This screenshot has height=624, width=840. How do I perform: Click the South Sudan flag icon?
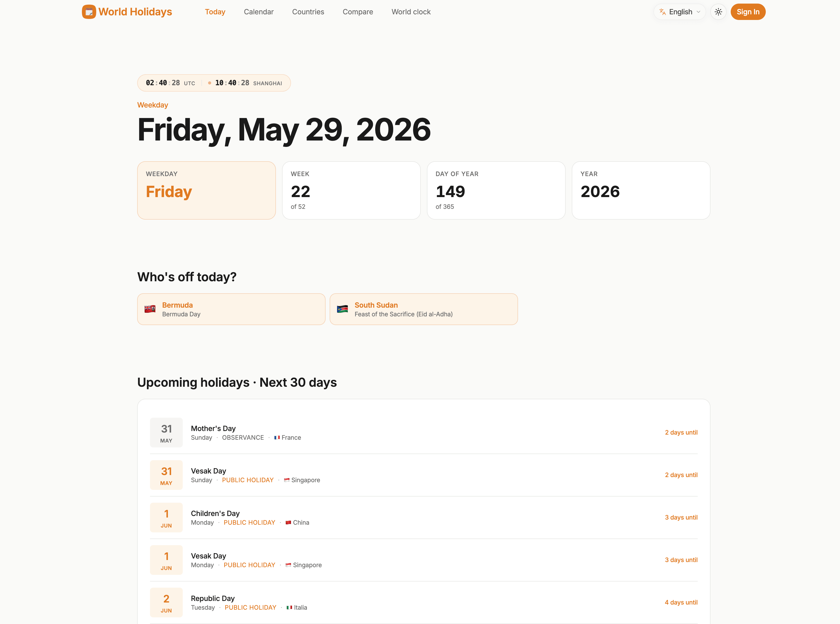coord(342,309)
